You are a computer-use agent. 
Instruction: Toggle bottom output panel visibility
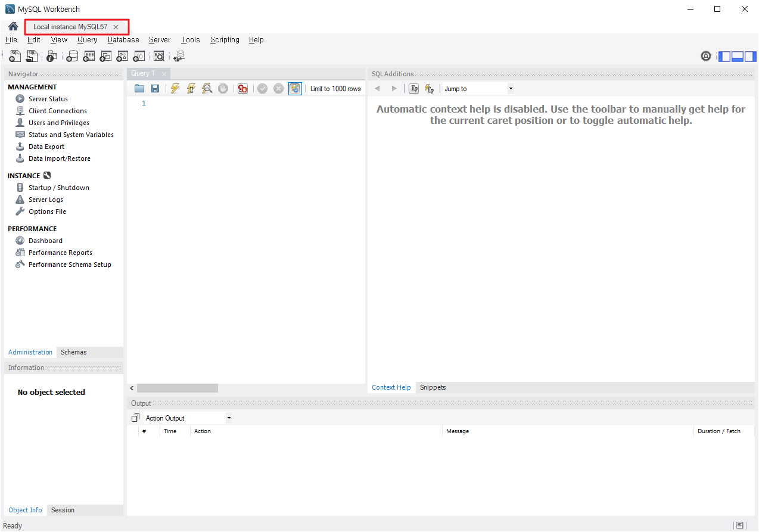(x=738, y=57)
